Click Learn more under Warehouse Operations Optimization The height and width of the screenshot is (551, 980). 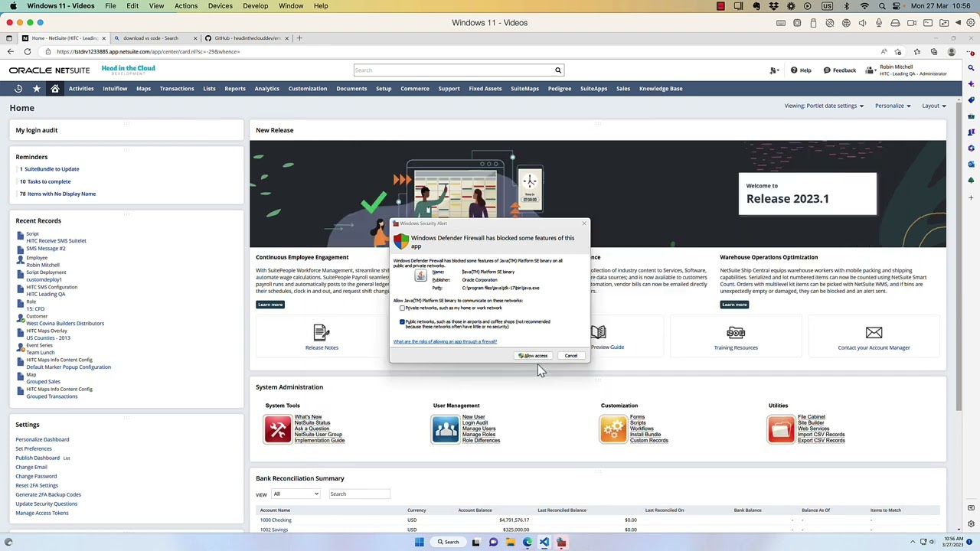(x=734, y=305)
